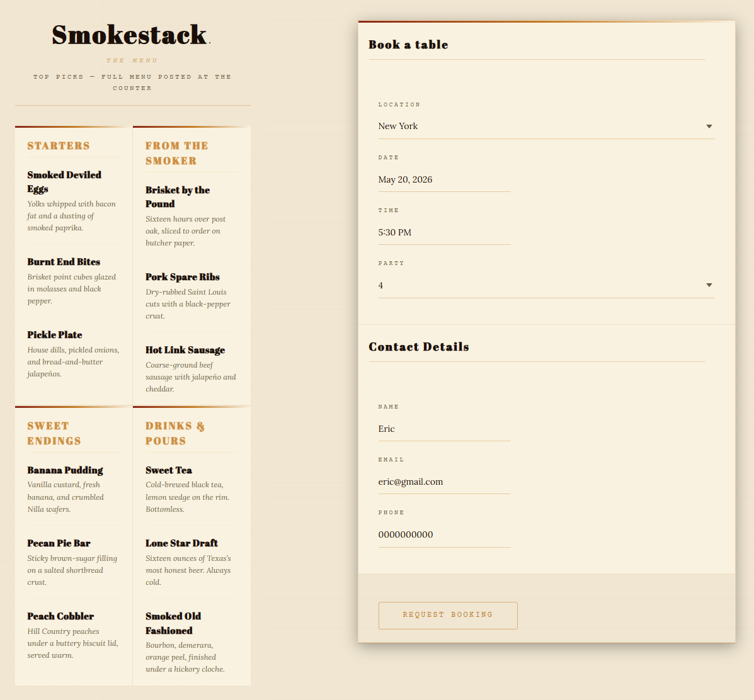Click the Email field label
The image size is (754, 700).
click(x=391, y=460)
